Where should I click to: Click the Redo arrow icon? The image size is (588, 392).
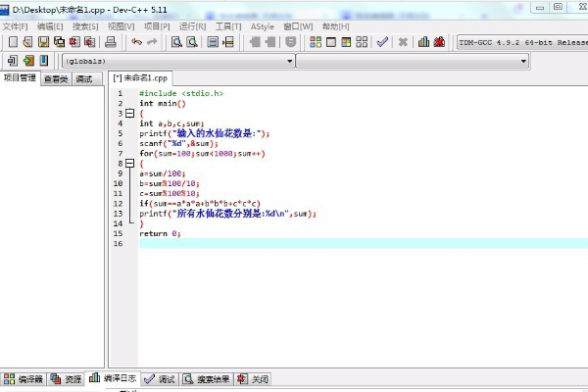152,41
